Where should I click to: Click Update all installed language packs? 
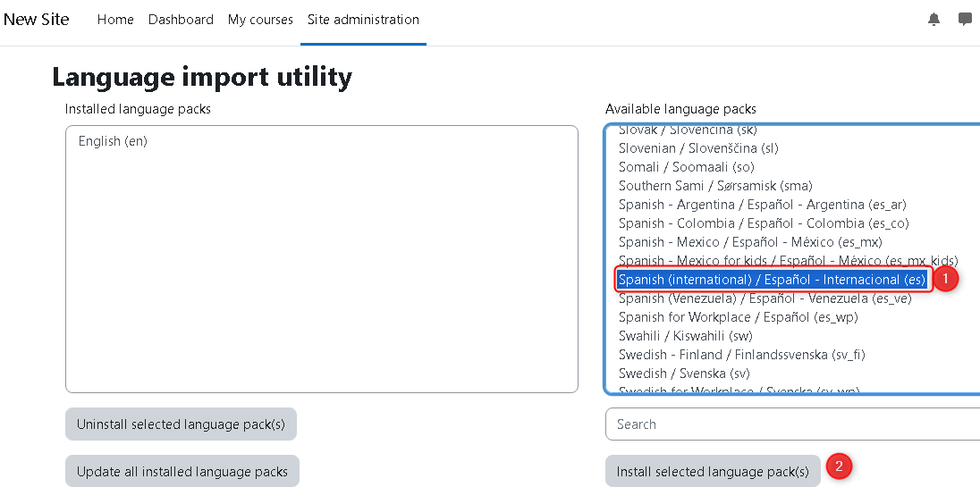(182, 471)
